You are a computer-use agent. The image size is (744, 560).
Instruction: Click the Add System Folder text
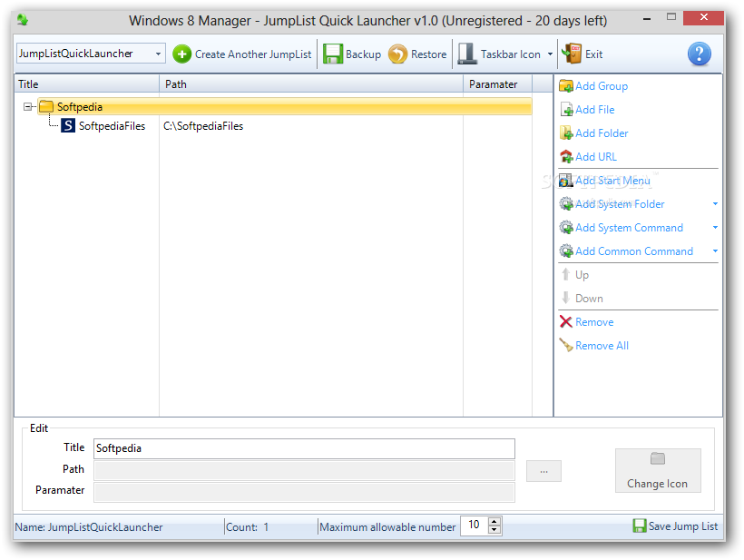pos(620,204)
